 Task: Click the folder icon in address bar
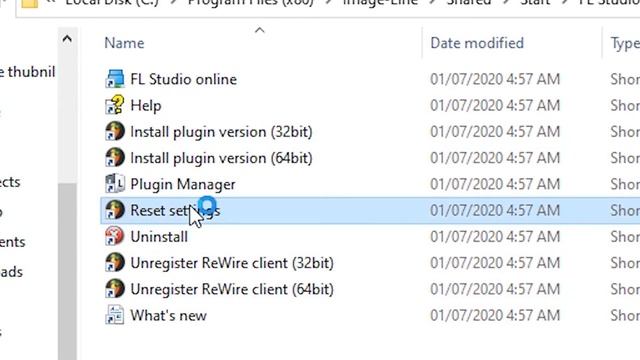29,3
